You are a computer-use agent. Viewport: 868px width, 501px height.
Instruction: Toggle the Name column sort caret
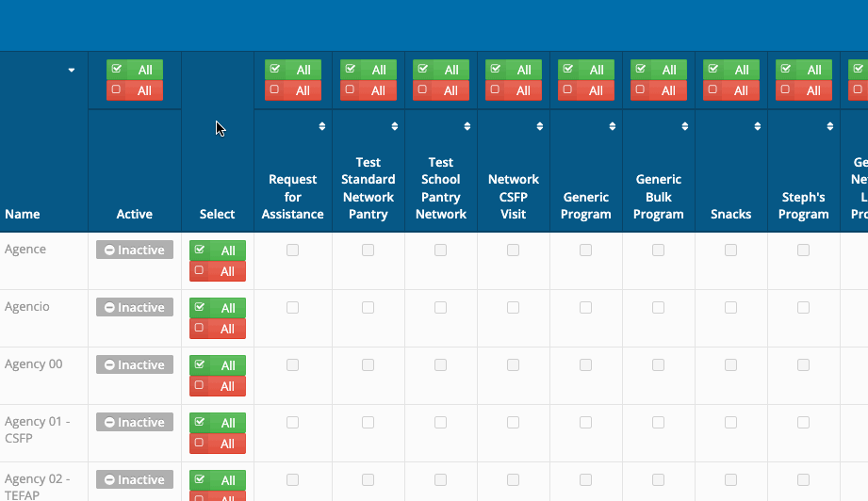coord(72,71)
